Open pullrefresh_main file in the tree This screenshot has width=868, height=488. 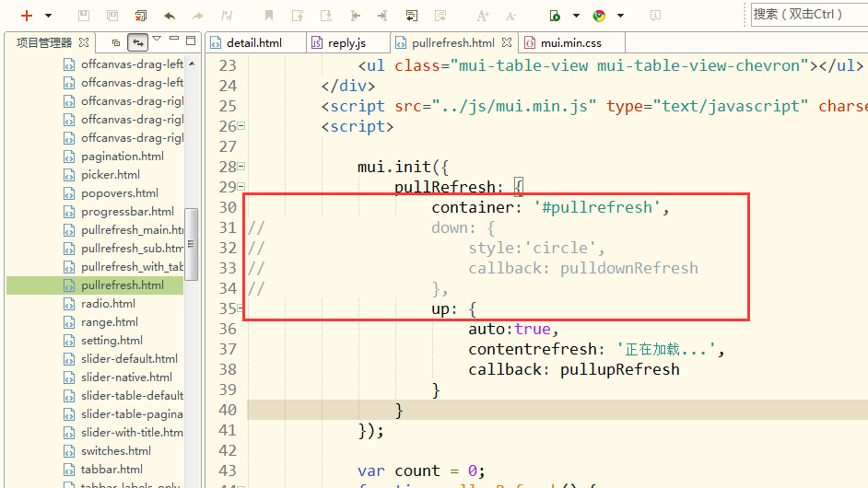132,230
